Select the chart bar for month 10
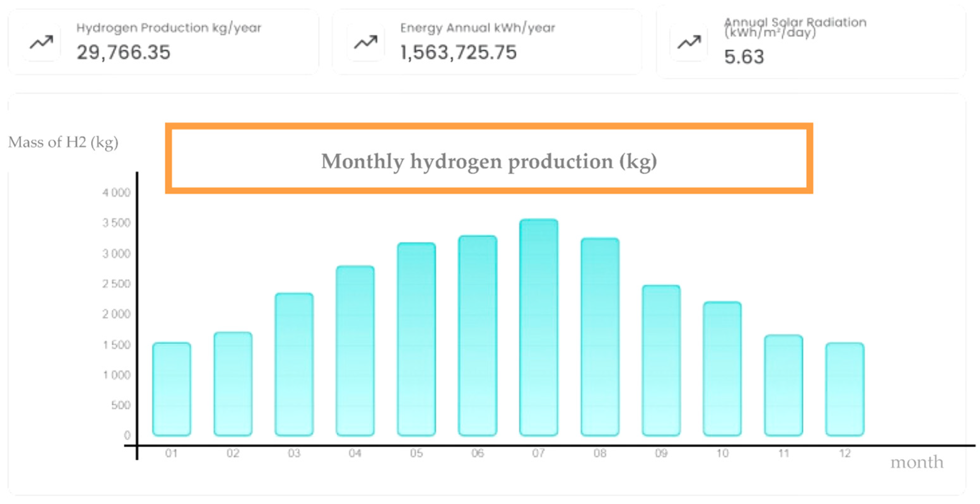This screenshot has width=980, height=504. [x=722, y=368]
